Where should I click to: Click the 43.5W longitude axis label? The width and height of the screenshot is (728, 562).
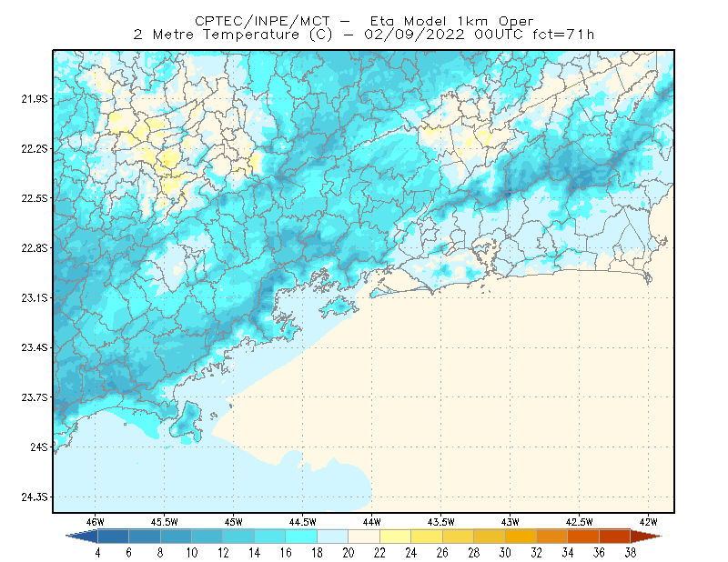[x=441, y=522]
